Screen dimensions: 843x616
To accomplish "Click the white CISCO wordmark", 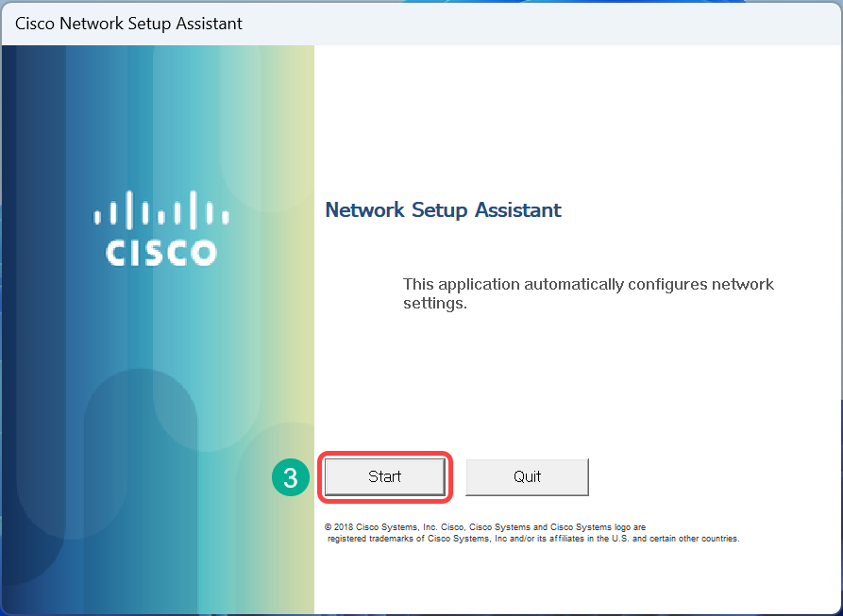I will 161,252.
